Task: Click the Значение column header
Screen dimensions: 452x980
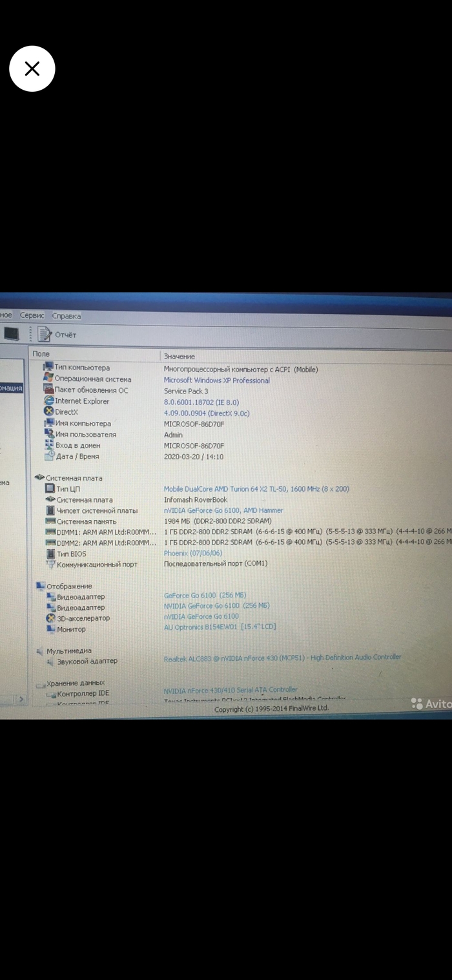Action: click(x=179, y=357)
